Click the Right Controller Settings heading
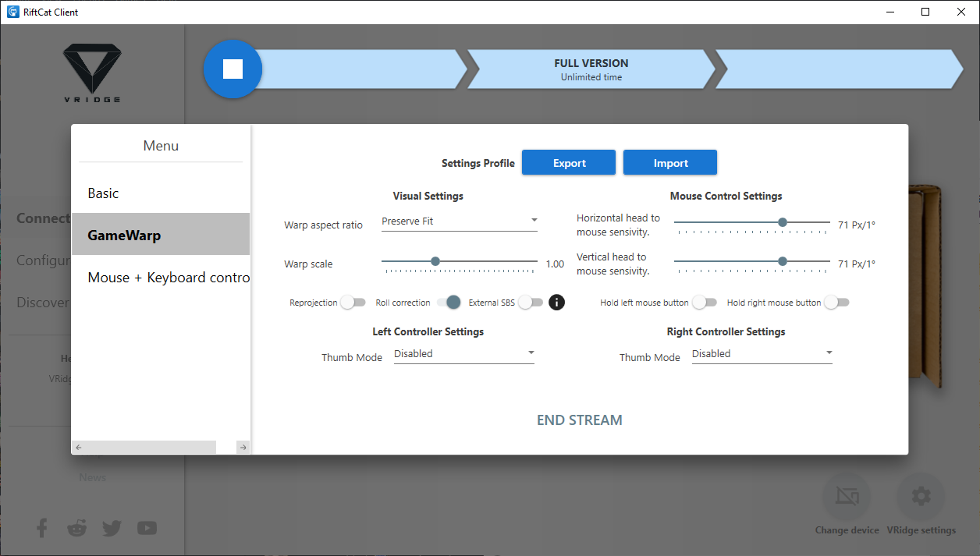 pyautogui.click(x=726, y=331)
